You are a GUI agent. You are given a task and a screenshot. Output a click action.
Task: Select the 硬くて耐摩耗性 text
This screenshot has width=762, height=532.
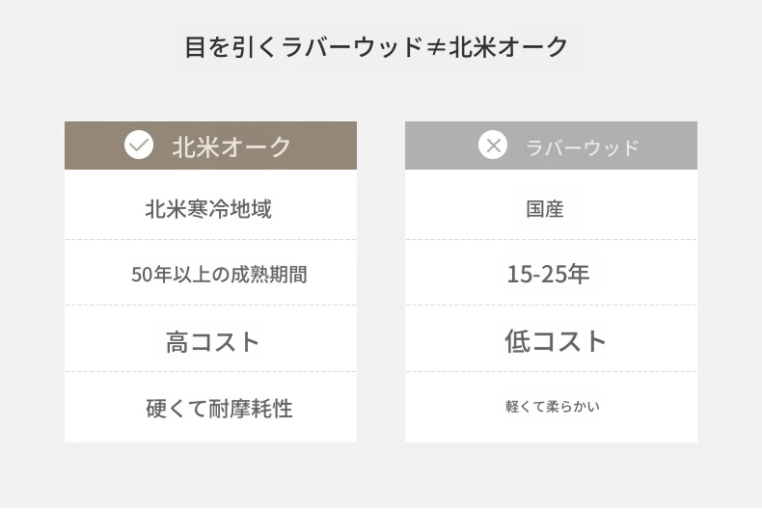click(x=219, y=409)
